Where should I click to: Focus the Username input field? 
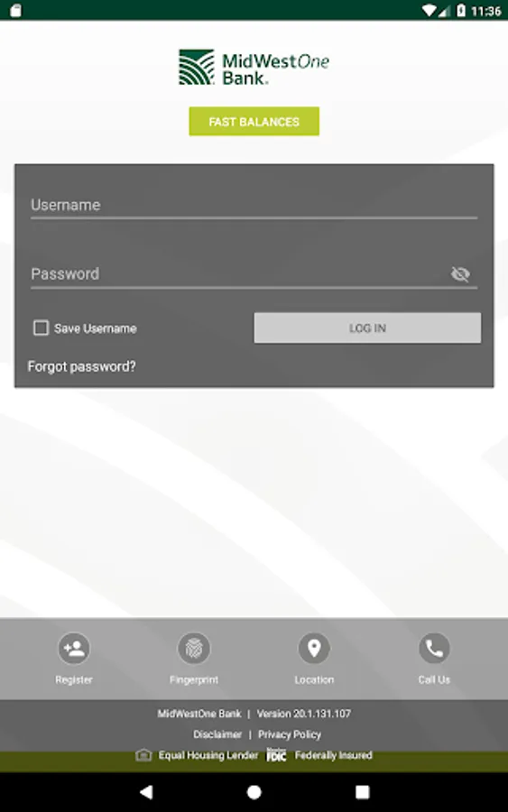(x=254, y=206)
